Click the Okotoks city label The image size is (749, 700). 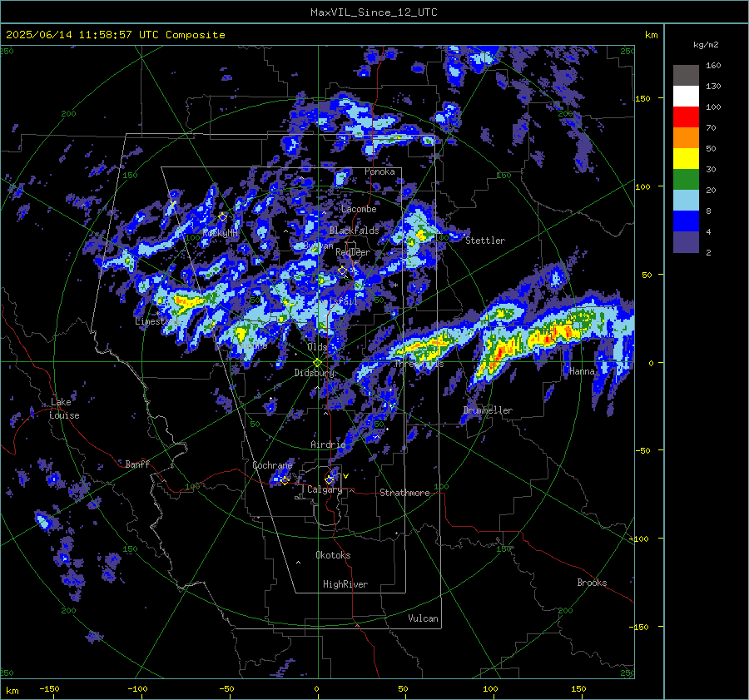click(333, 555)
